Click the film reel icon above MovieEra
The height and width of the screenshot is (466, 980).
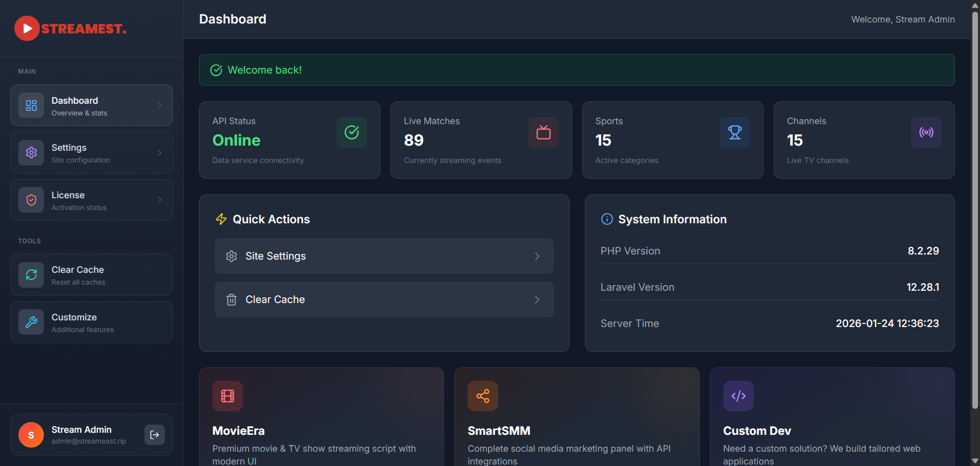coord(227,395)
